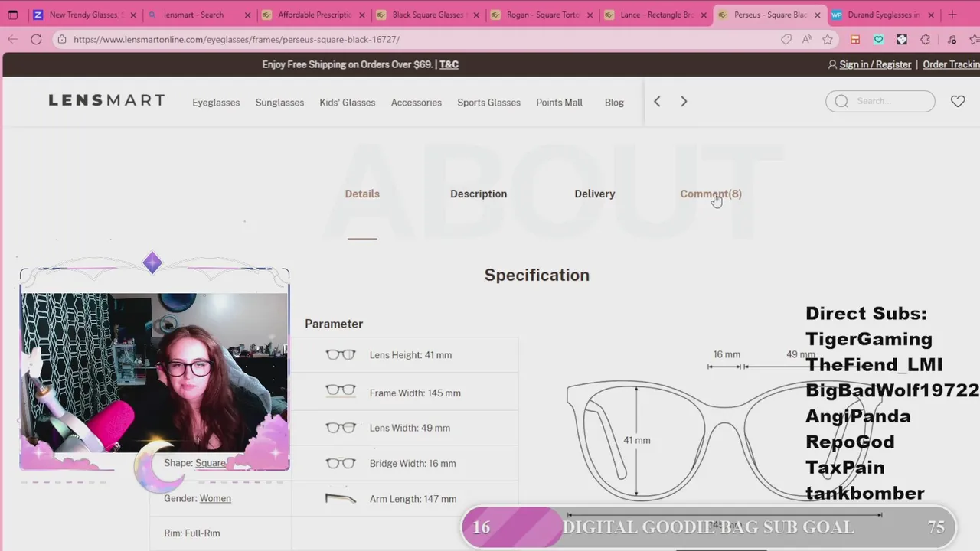This screenshot has height=551, width=980.
Task: Click in the Lensmart search field
Action: 880,101
